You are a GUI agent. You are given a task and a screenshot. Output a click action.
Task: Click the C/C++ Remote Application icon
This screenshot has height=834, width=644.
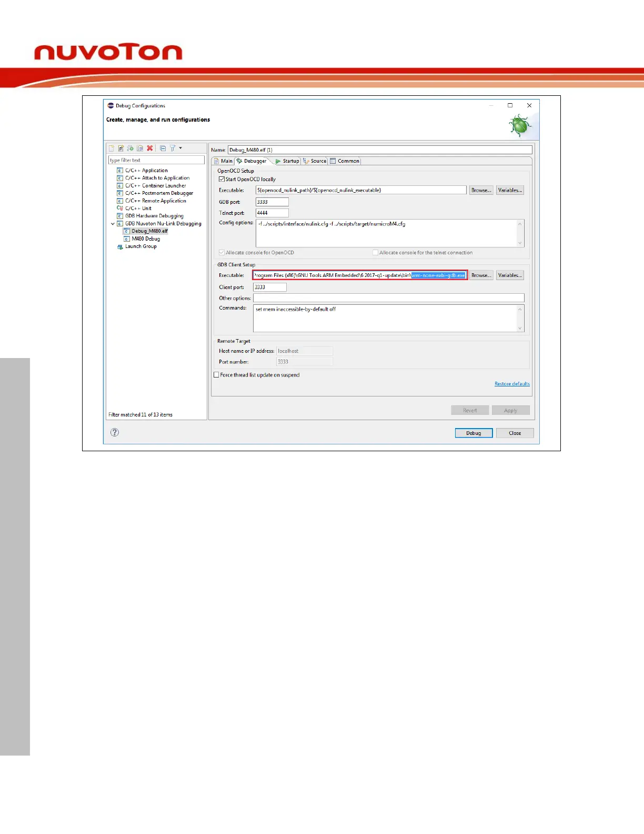[120, 201]
